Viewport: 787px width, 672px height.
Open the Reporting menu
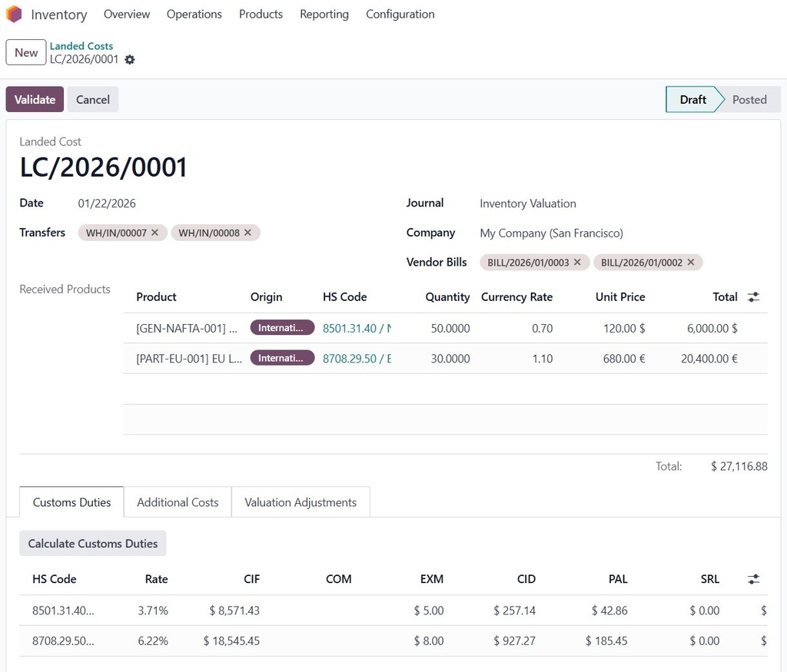click(x=324, y=14)
